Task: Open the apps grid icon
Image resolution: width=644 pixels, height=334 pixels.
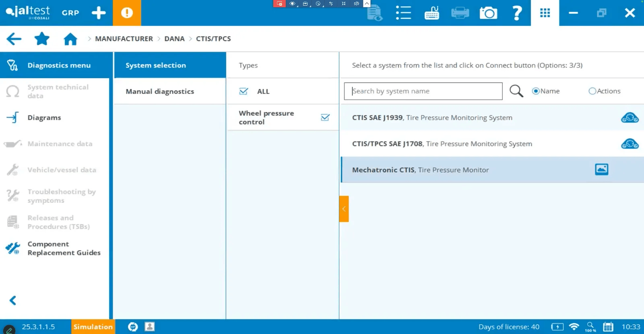Action: (545, 13)
